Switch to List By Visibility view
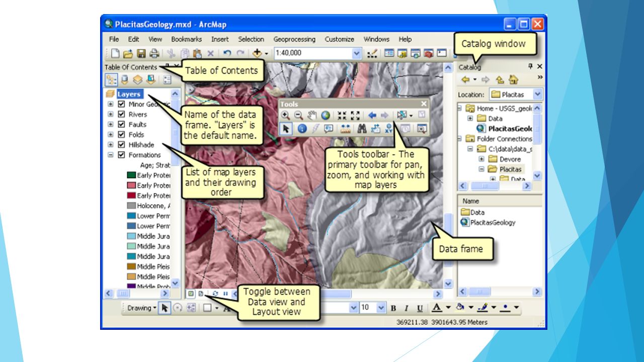Viewport: 644px width, 362px height. pos(137,79)
